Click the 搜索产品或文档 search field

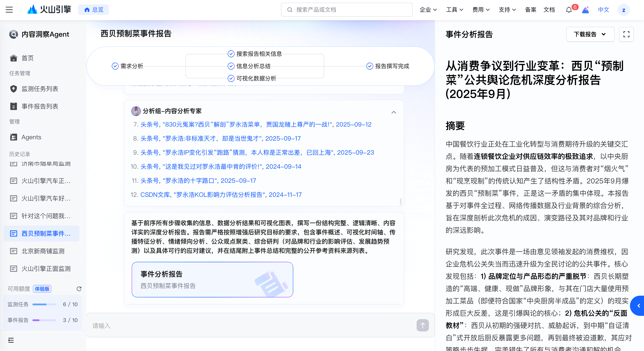tap(347, 10)
